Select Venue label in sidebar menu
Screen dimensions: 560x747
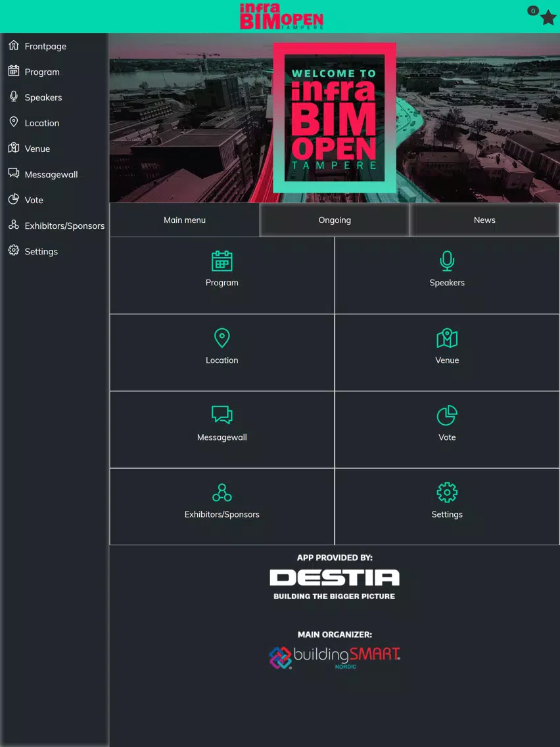(x=37, y=149)
